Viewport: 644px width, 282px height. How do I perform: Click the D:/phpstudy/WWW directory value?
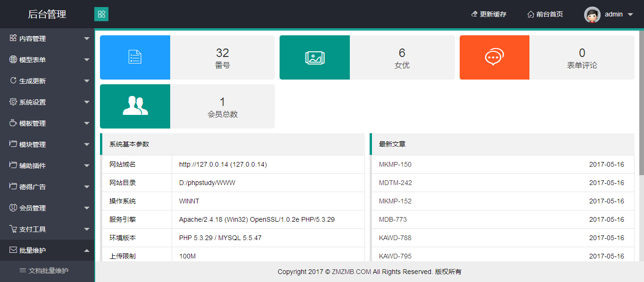[x=207, y=183]
